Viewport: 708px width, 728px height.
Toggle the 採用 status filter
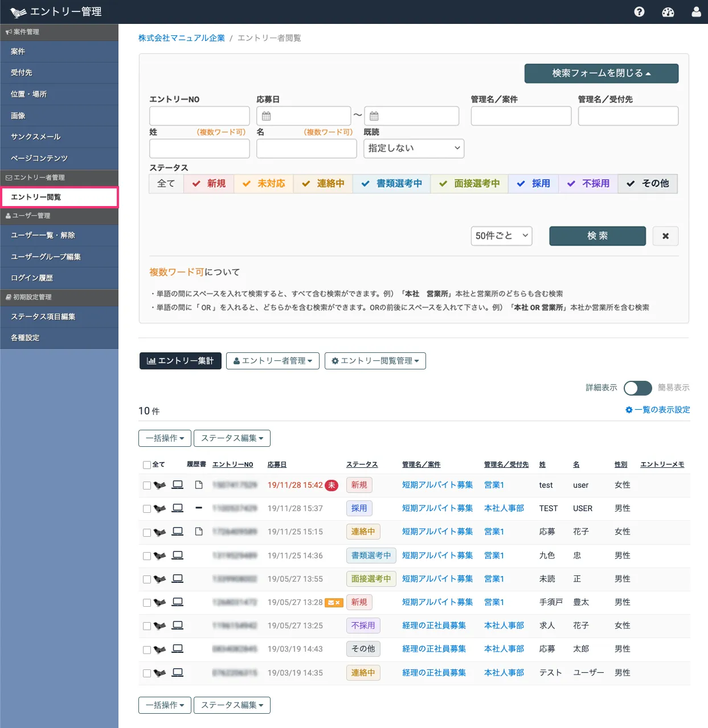click(x=534, y=184)
